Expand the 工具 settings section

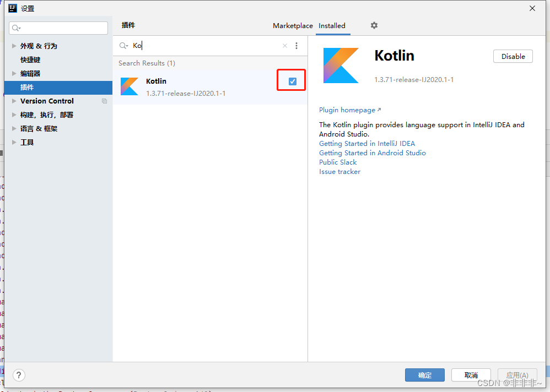pyautogui.click(x=14, y=142)
